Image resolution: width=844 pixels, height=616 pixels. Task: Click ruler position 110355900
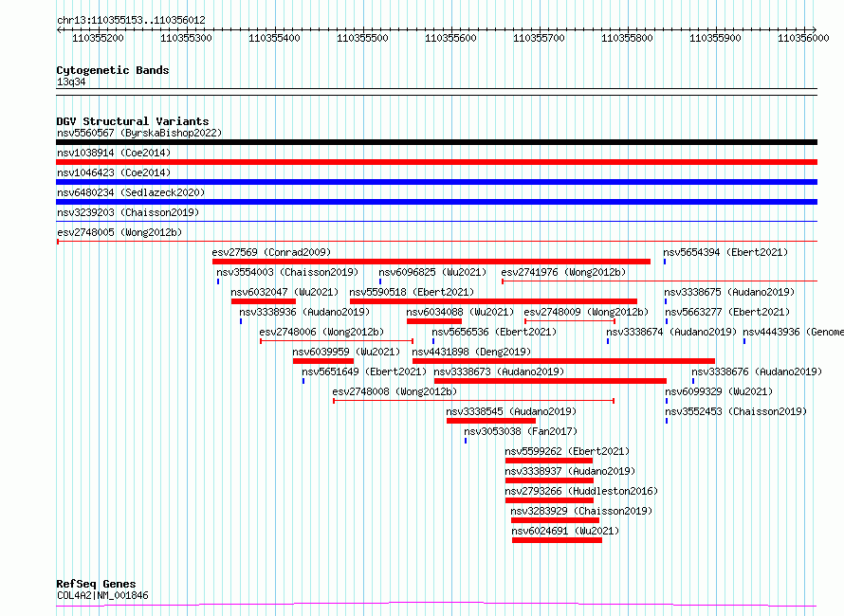[715, 38]
